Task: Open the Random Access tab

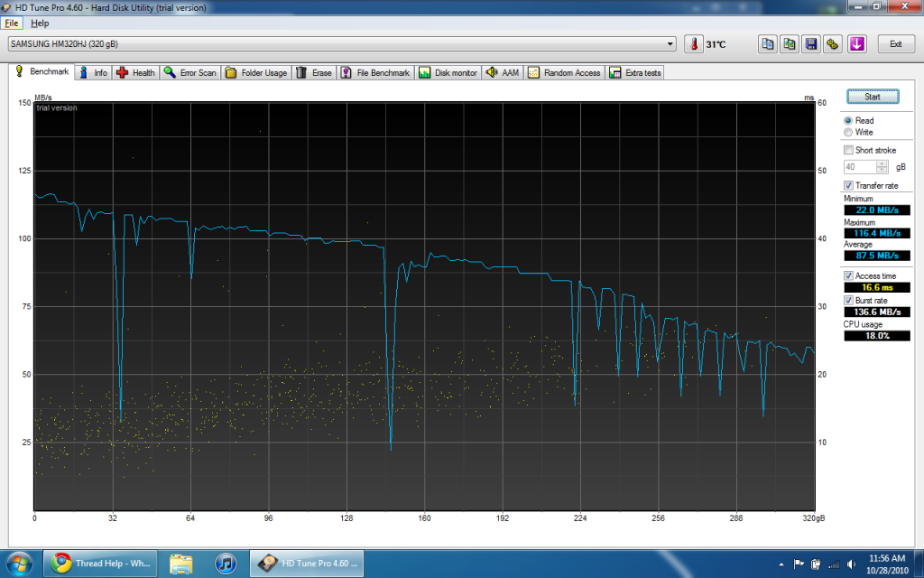Action: coord(565,72)
